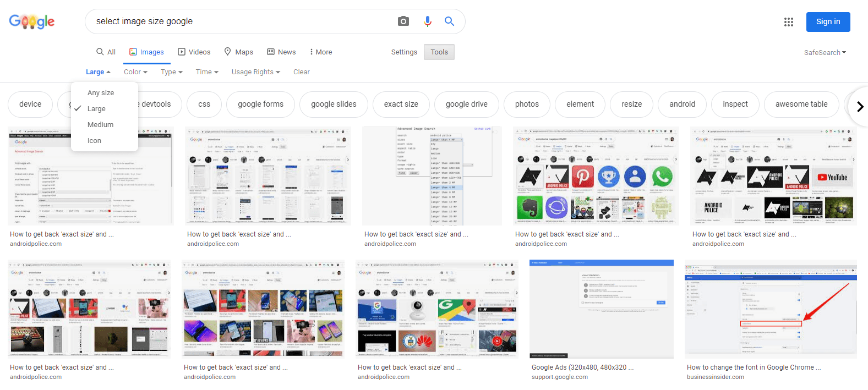Viewport: 868px width, 390px height.
Task: Click the exact size chip
Action: pos(401,104)
